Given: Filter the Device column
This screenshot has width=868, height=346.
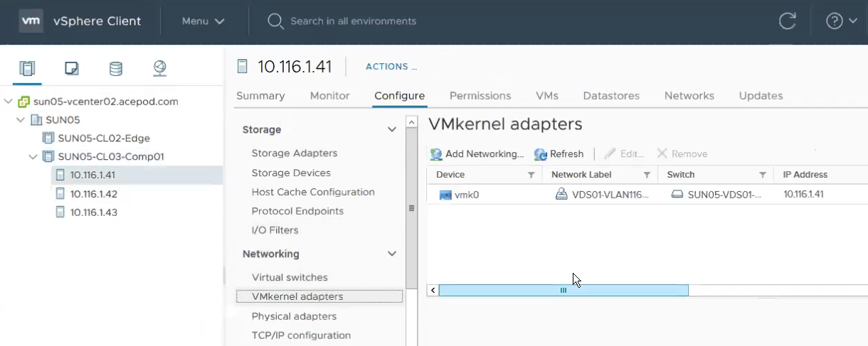Looking at the screenshot, I should tap(531, 175).
